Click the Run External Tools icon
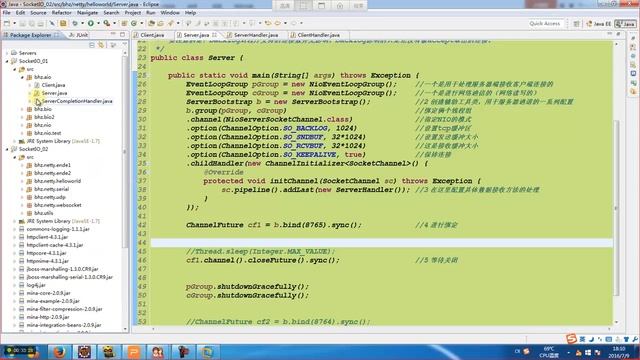Viewport: 640px width, 360px height. point(106,24)
